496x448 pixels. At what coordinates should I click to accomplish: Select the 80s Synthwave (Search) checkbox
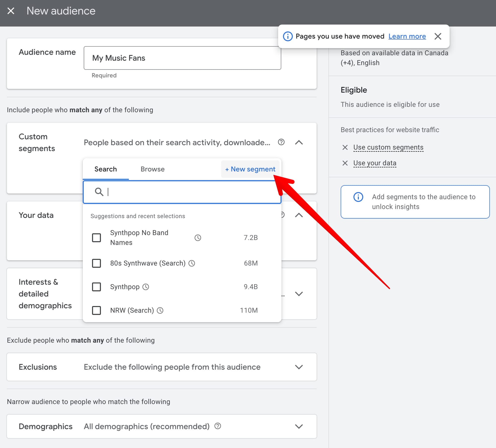click(96, 263)
